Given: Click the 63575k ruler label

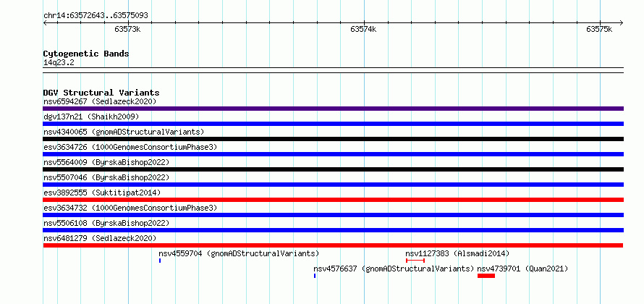Looking at the screenshot, I should click(x=599, y=29).
